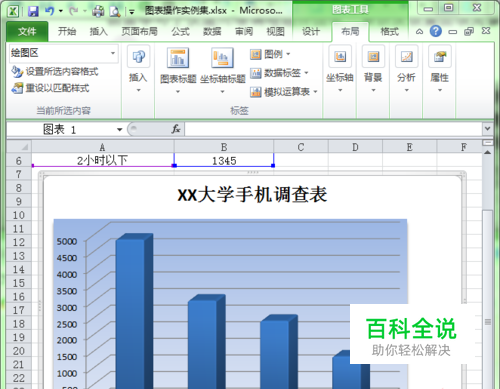The width and height of the screenshot is (500, 389).
Task: Open the 插入 shapes dropdown in ribbon
Action: click(138, 70)
